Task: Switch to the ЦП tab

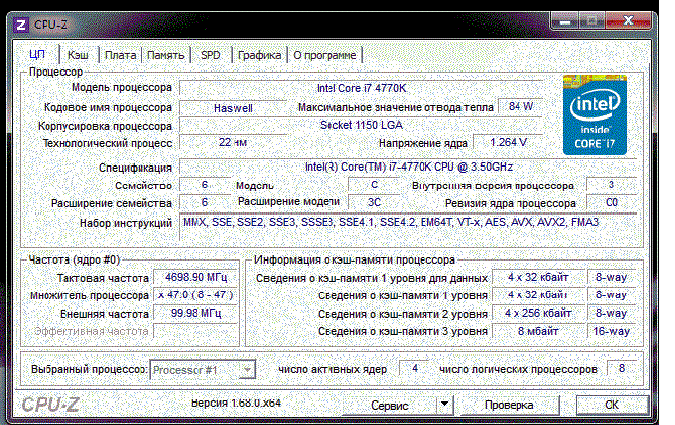Action: point(37,55)
